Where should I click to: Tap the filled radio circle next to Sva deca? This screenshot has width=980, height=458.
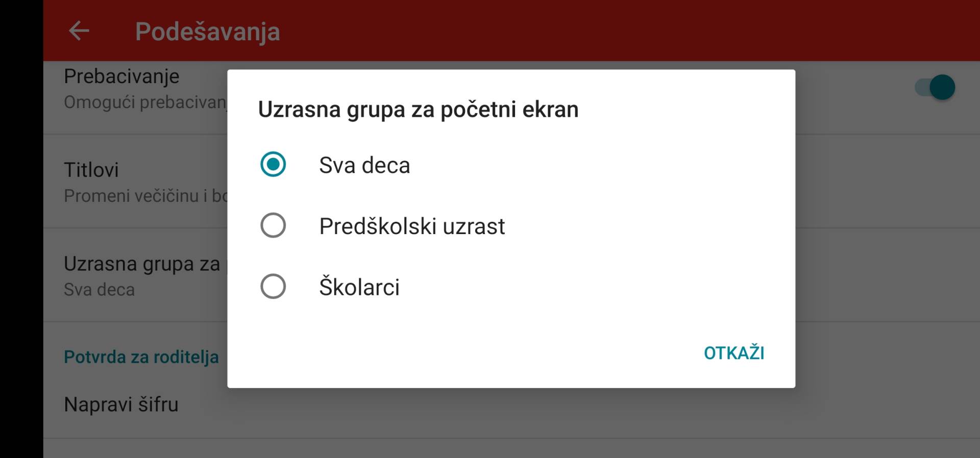(x=274, y=165)
